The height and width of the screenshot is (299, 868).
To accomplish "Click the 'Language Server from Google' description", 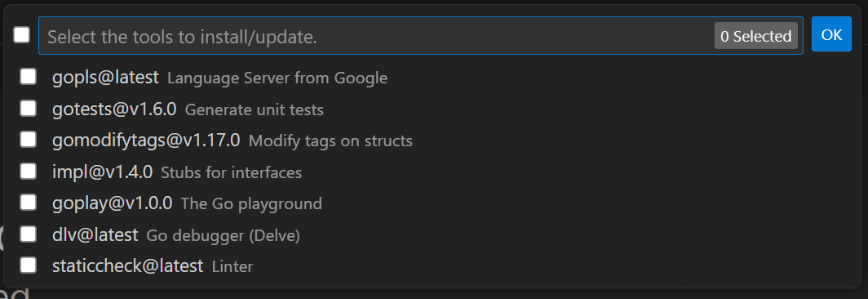I will click(x=277, y=78).
